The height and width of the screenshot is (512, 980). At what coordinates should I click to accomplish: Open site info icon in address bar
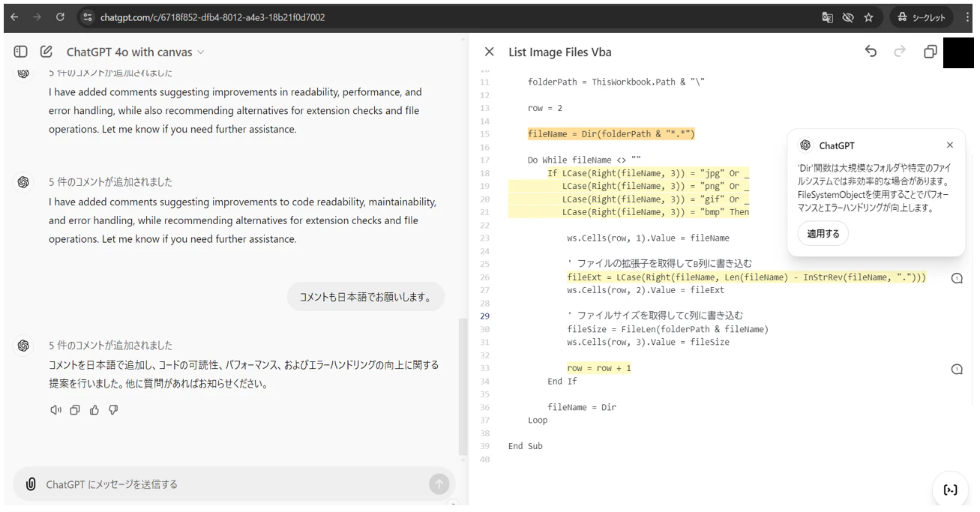[87, 16]
